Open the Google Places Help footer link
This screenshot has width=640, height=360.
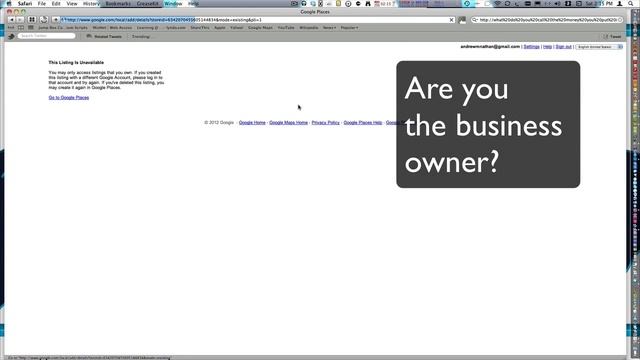tap(363, 122)
